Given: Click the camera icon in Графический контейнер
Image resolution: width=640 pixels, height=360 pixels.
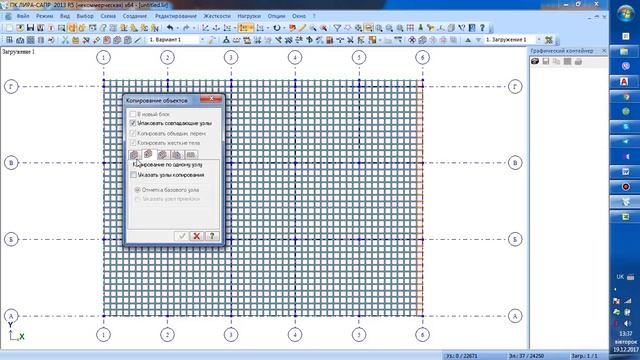Looking at the screenshot, I should point(535,62).
